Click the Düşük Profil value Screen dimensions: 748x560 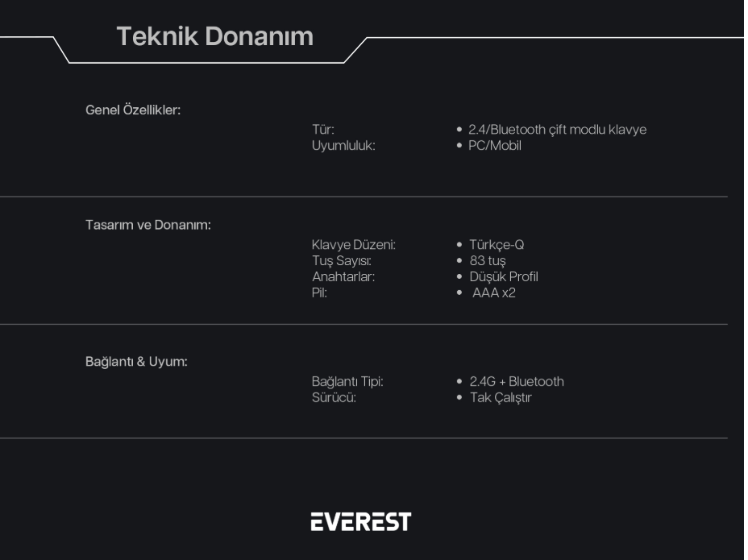coord(504,276)
